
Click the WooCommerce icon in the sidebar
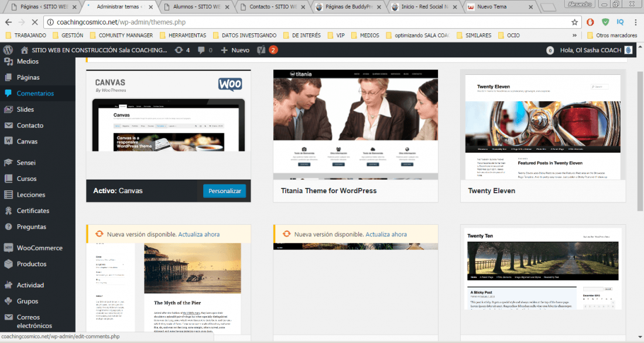pyautogui.click(x=8, y=248)
